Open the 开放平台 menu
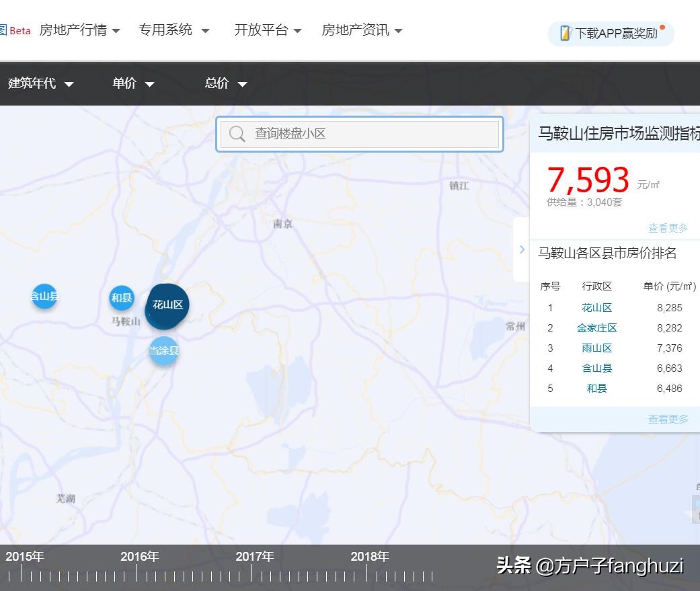Image resolution: width=700 pixels, height=591 pixels. pyautogui.click(x=262, y=30)
